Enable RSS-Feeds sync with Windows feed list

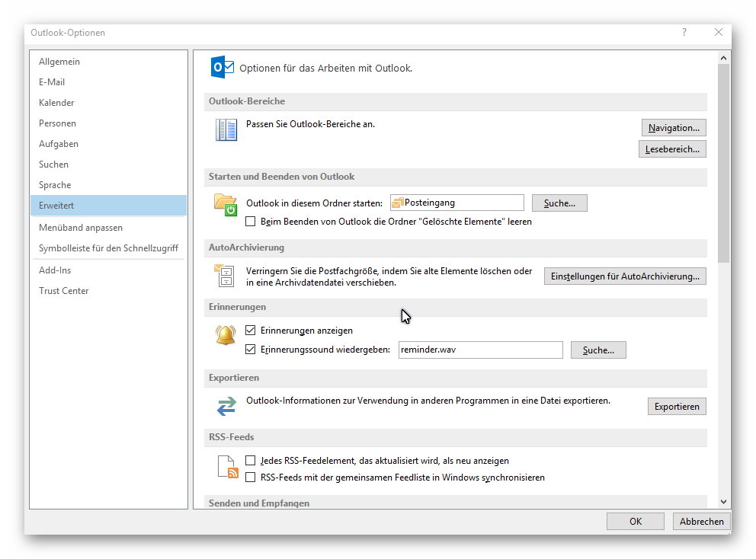coord(250,478)
